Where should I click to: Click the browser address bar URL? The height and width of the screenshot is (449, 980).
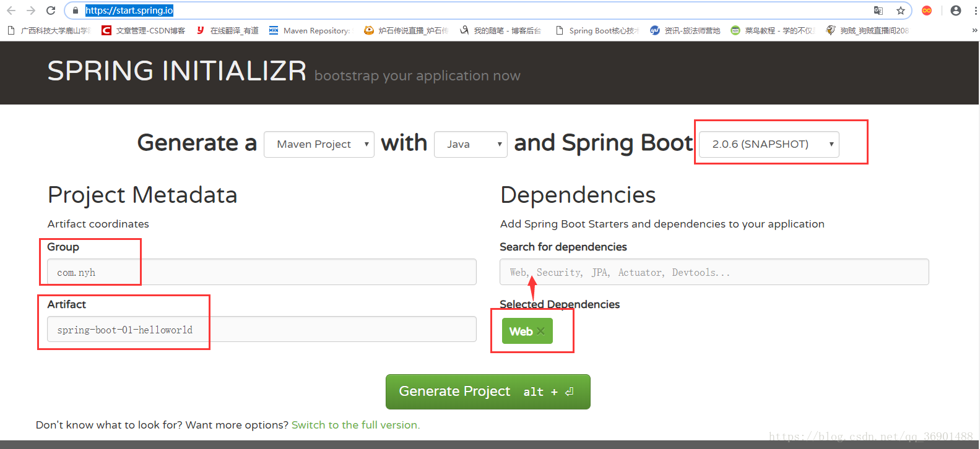129,11
